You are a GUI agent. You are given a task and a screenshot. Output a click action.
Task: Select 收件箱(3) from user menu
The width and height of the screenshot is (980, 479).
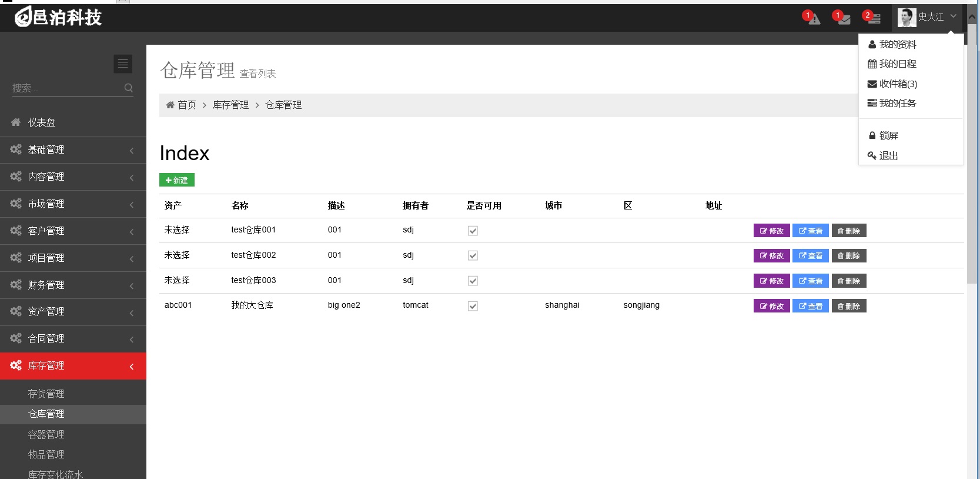tap(897, 84)
